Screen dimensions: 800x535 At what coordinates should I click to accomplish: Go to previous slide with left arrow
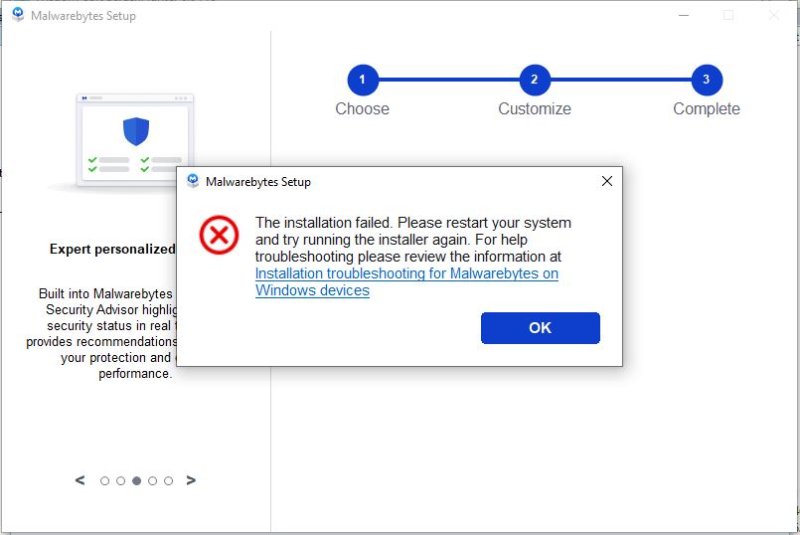point(80,480)
